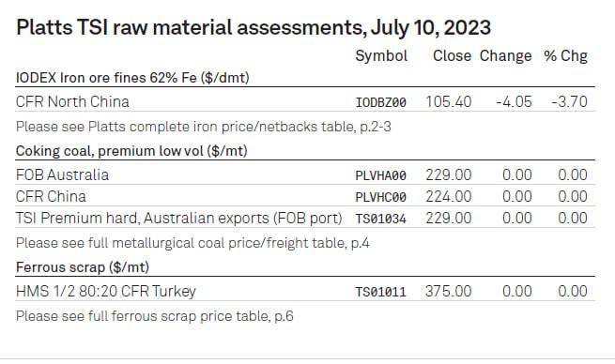
Task: Click the metallurgical coal price/freight table note
Action: point(192,243)
